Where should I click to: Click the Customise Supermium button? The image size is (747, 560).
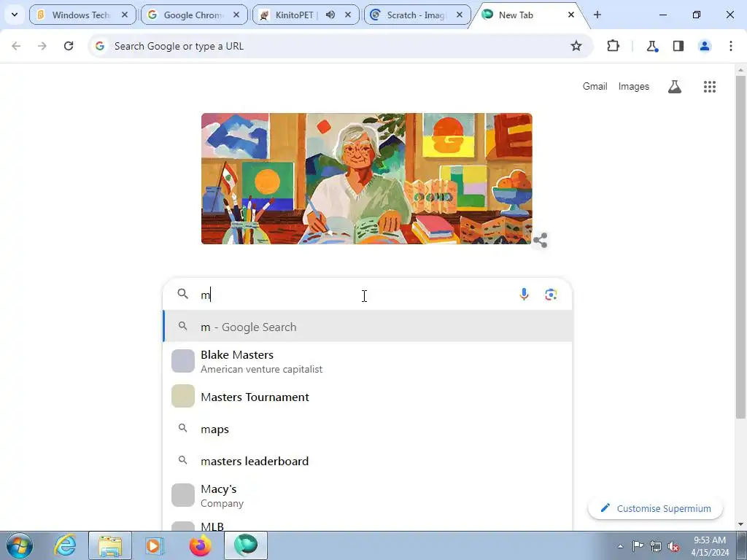click(x=656, y=508)
